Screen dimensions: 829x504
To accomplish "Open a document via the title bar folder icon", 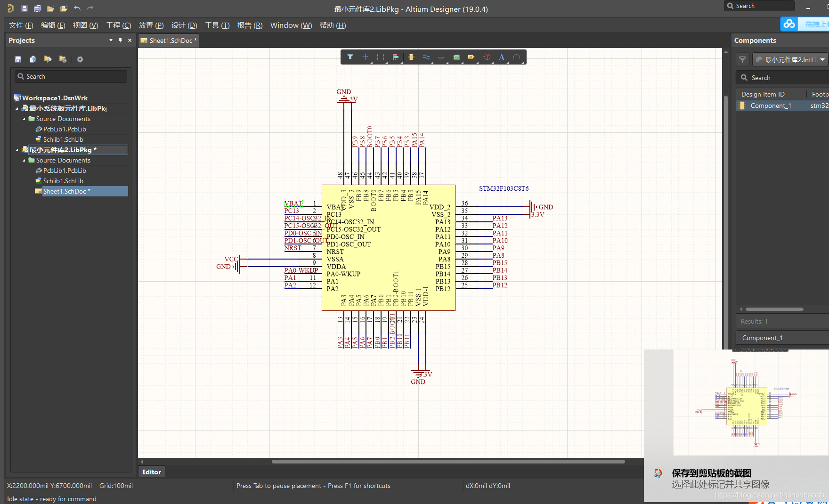I will (x=51, y=8).
